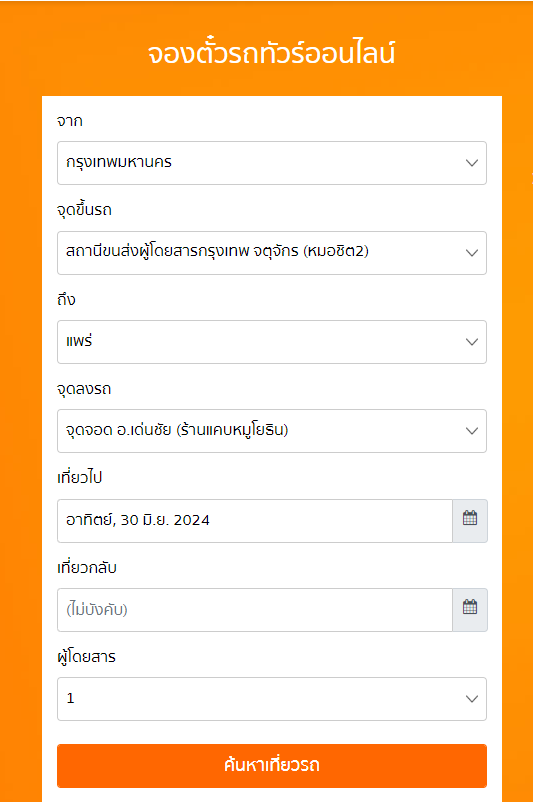The width and height of the screenshot is (533, 802).
Task: Open the calendar icon for เที่ยวไป date
Action: point(470,521)
